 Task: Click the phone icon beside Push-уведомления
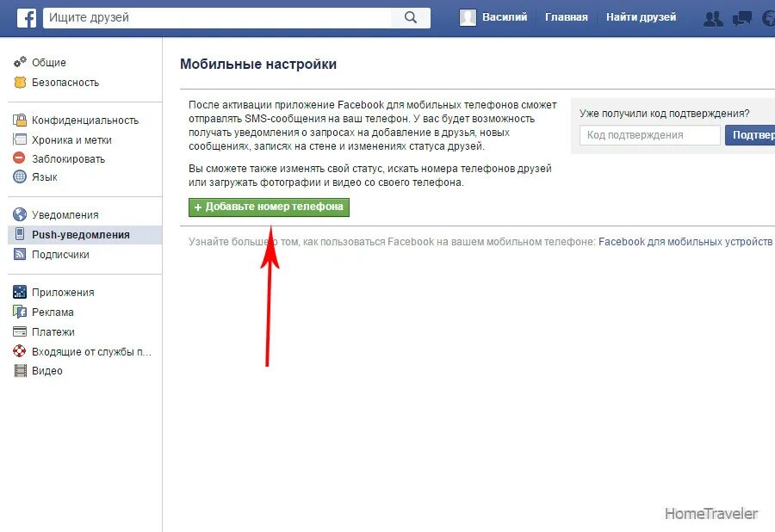[x=20, y=234]
